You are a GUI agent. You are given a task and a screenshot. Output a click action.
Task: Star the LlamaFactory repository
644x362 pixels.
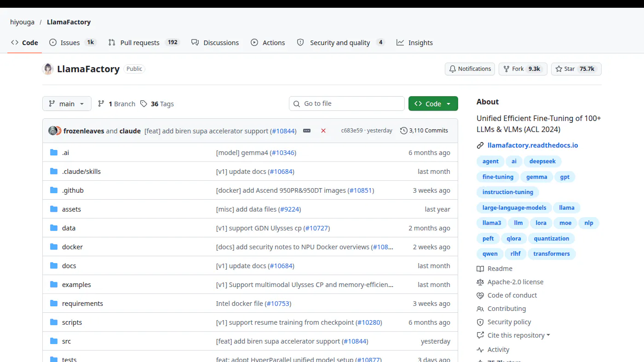[576, 69]
